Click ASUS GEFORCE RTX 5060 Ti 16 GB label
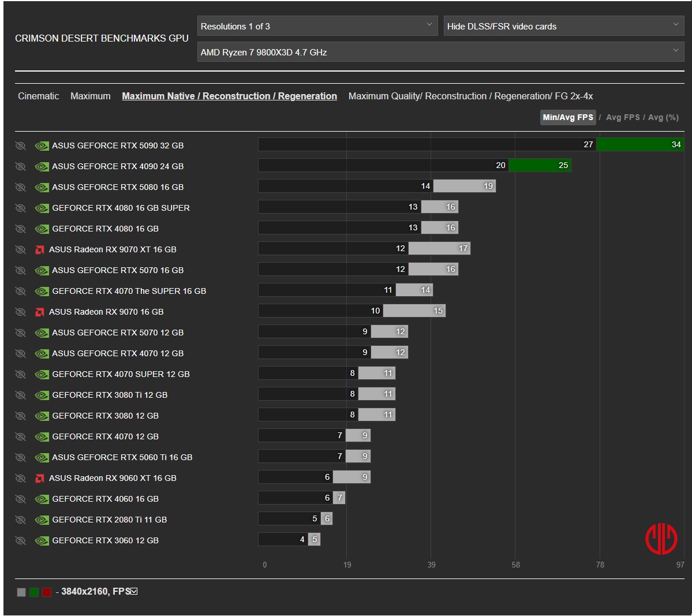This screenshot has height=616, width=692. click(x=122, y=457)
